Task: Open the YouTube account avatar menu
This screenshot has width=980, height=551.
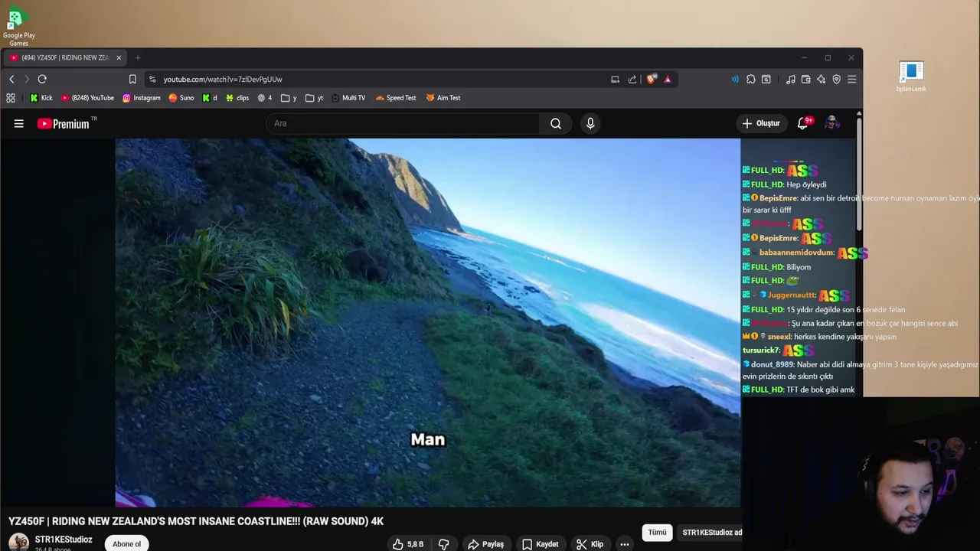Action: (x=832, y=123)
